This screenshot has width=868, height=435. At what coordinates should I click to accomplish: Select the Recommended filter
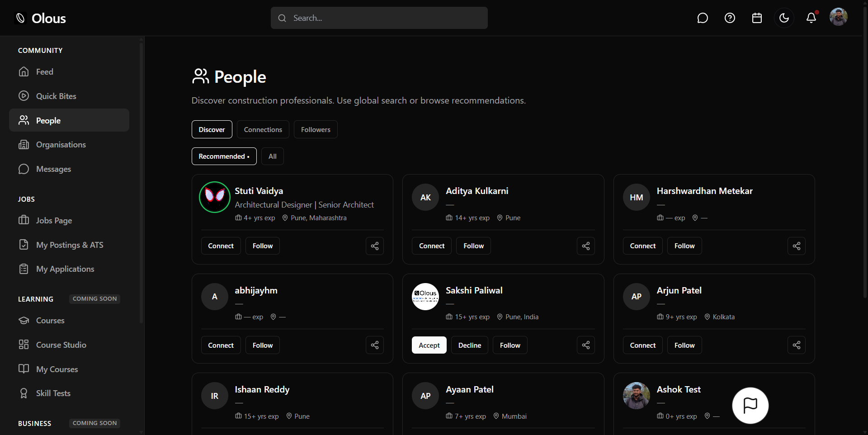(224, 156)
